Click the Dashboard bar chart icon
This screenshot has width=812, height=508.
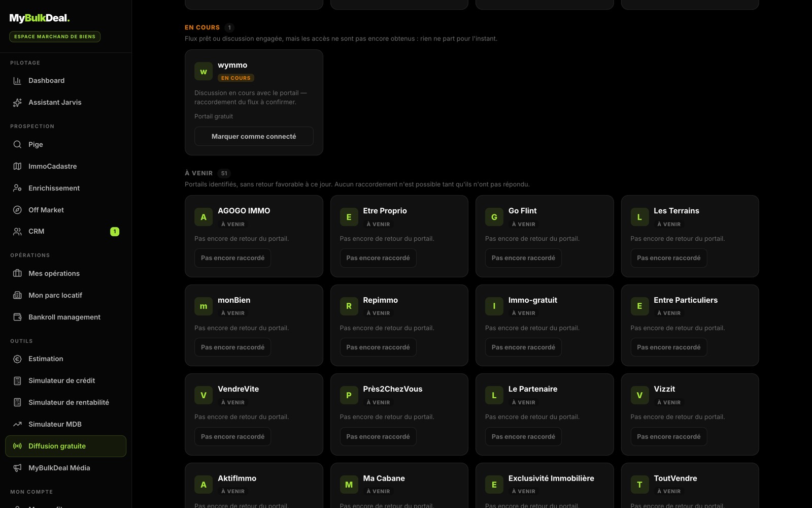click(17, 81)
